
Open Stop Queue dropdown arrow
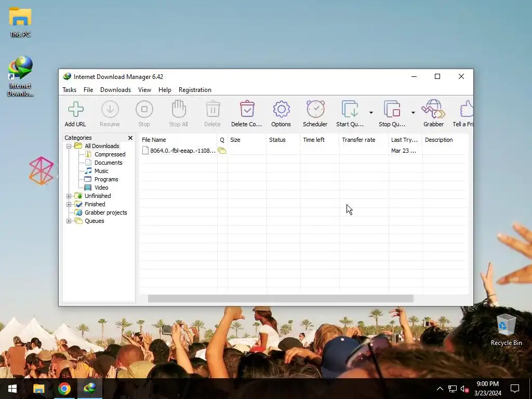(413, 113)
